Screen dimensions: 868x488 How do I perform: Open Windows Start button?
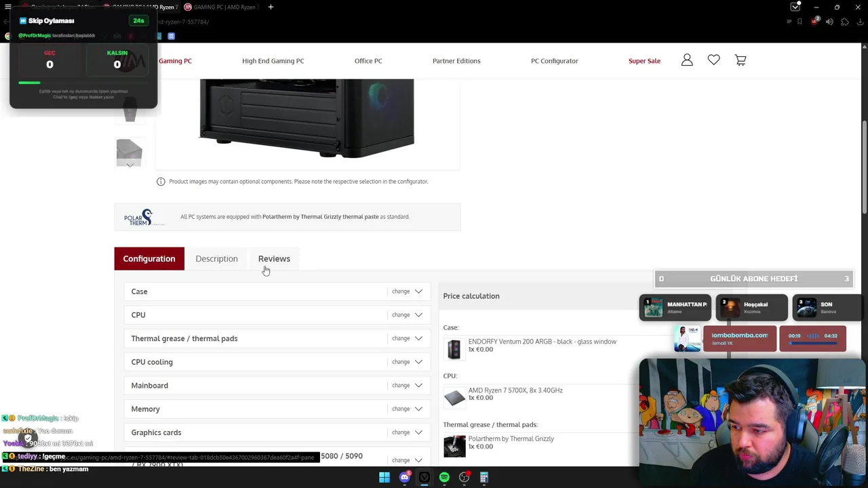tap(384, 478)
